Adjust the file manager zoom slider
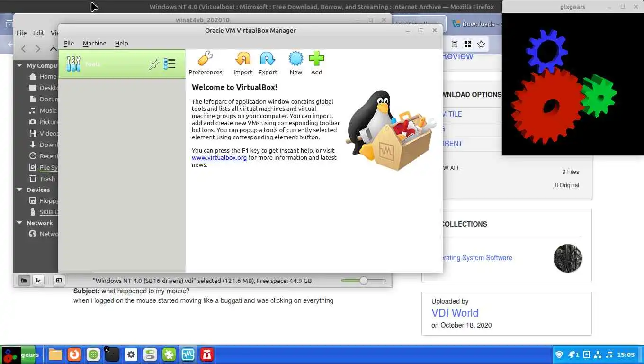The height and width of the screenshot is (364, 644). pyautogui.click(x=364, y=281)
